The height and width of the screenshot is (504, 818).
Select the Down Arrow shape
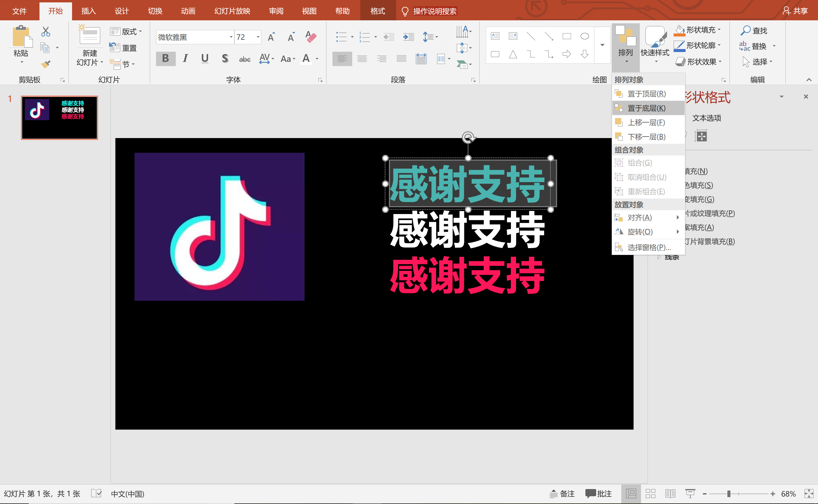point(585,54)
